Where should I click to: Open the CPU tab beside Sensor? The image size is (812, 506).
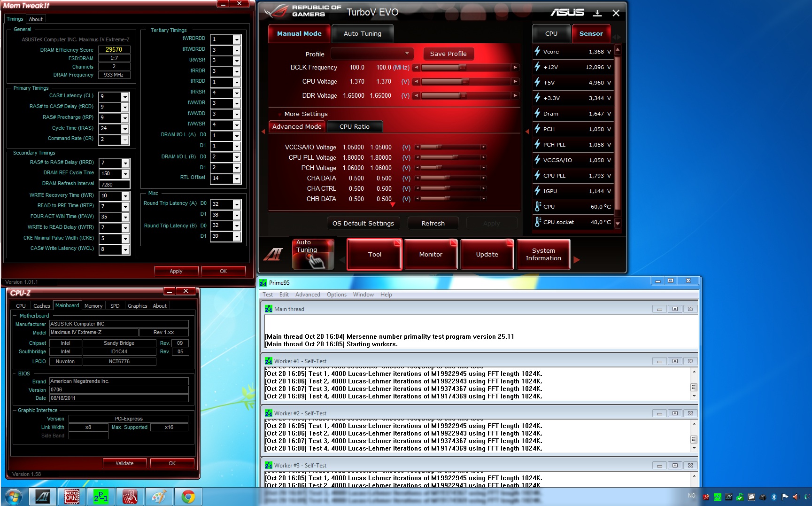coord(551,34)
